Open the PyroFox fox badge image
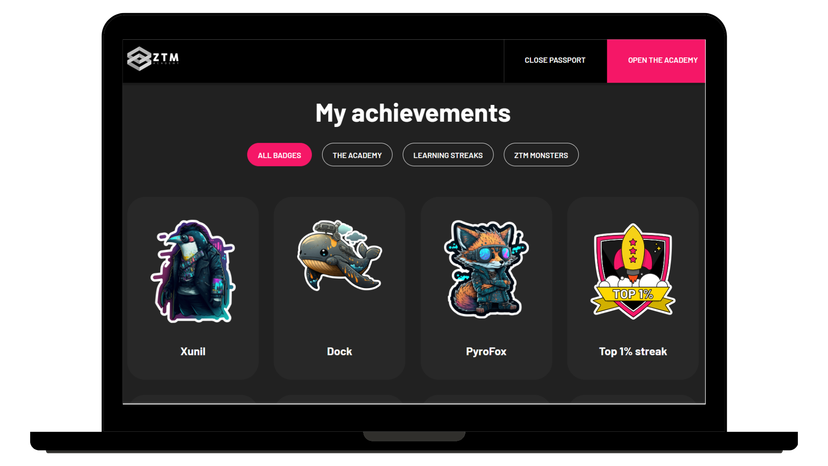The height and width of the screenshot is (466, 828). tap(486, 269)
